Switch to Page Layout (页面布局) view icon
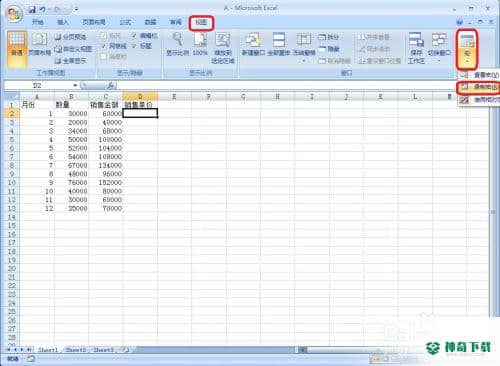500x366 pixels. (x=39, y=45)
